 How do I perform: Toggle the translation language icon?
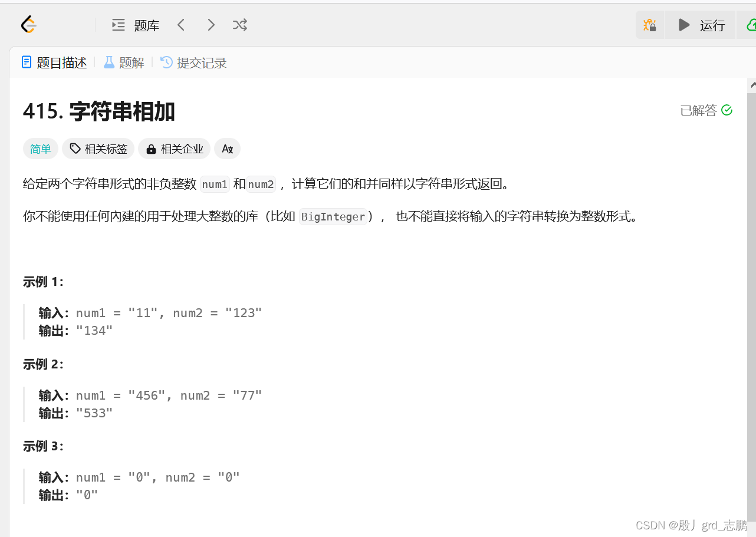click(x=227, y=149)
